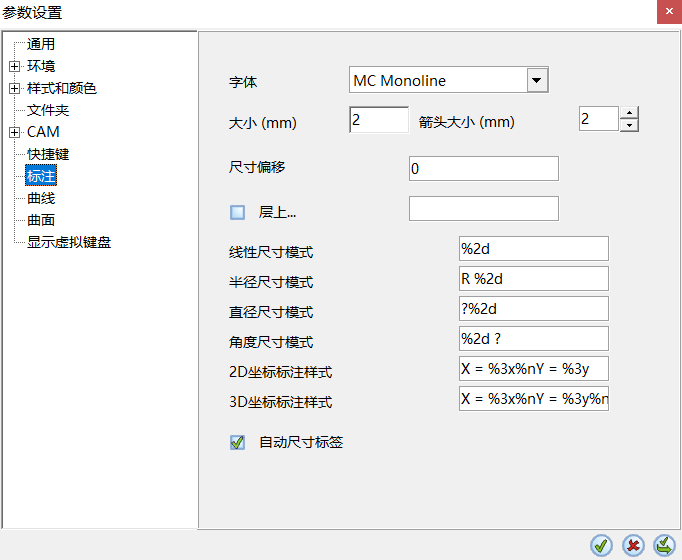Select 显示虚拟键盘 in the settings tree

pyautogui.click(x=69, y=242)
